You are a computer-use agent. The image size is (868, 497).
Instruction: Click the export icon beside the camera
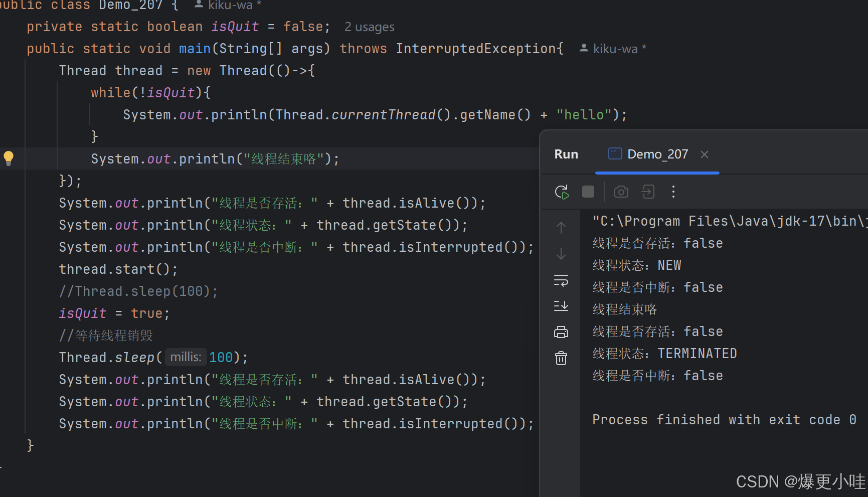[648, 191]
